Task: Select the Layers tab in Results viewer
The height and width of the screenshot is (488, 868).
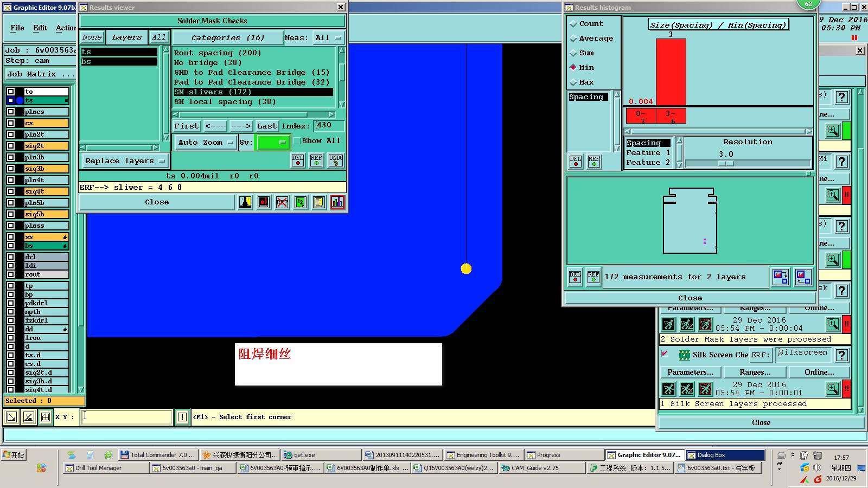Action: 126,37
